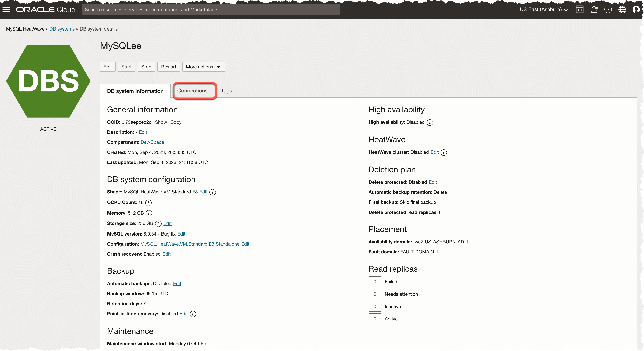Edit Crash recovery setting

tap(166, 254)
